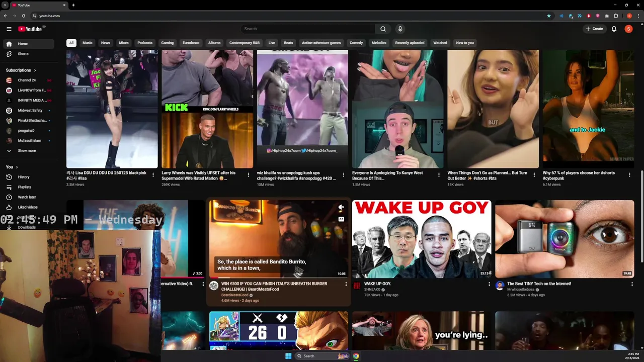Open a new browser tab
The height and width of the screenshot is (362, 644).
point(73,5)
